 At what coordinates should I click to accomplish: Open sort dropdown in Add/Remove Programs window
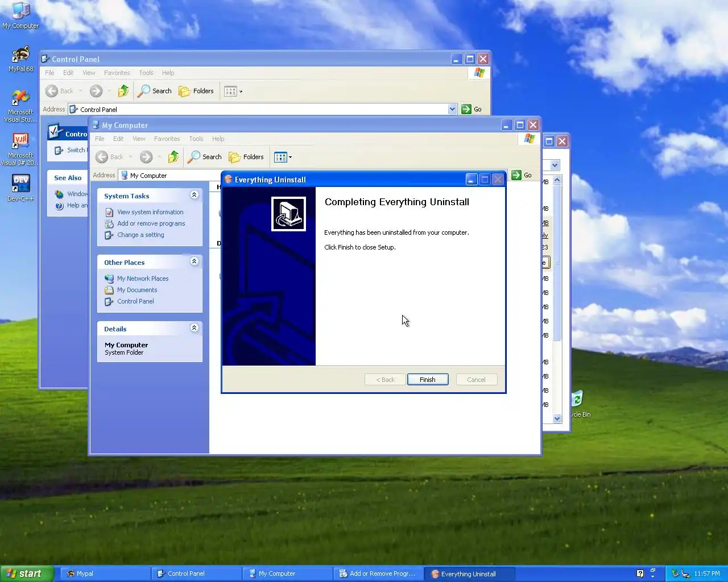coord(555,165)
